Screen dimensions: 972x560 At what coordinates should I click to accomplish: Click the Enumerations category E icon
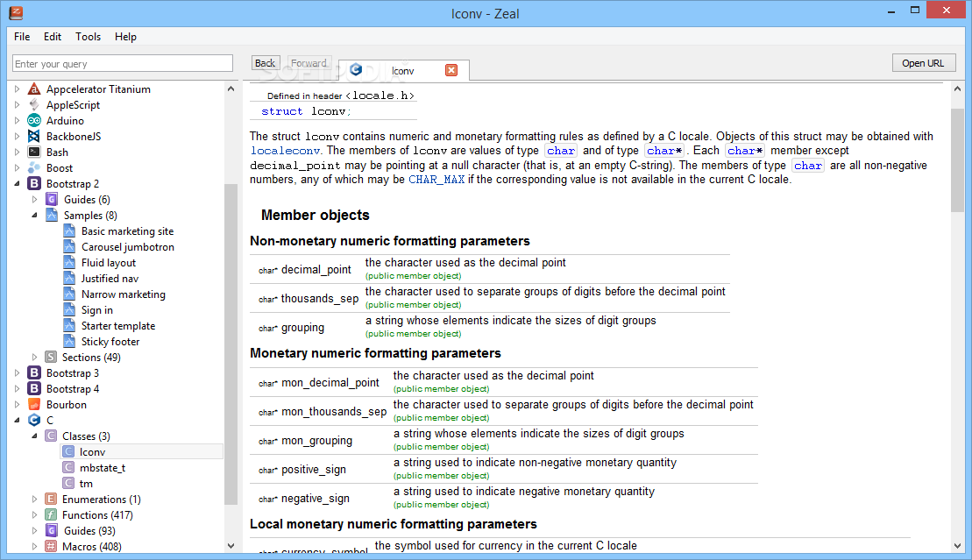52,500
